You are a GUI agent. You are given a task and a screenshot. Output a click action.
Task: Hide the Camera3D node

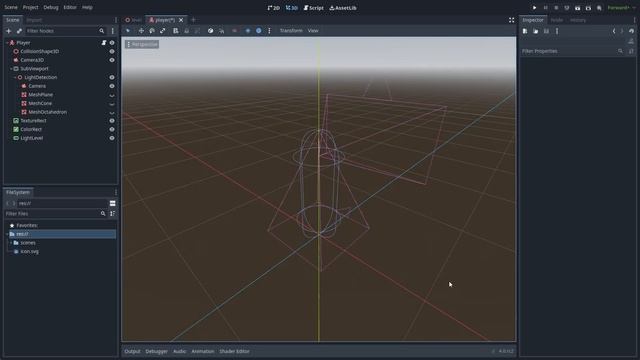pyautogui.click(x=112, y=60)
